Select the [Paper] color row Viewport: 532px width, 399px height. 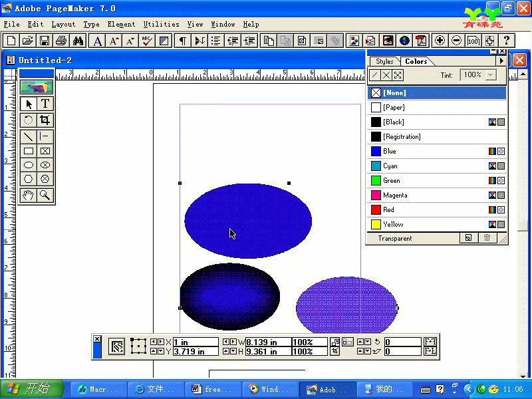click(x=437, y=108)
